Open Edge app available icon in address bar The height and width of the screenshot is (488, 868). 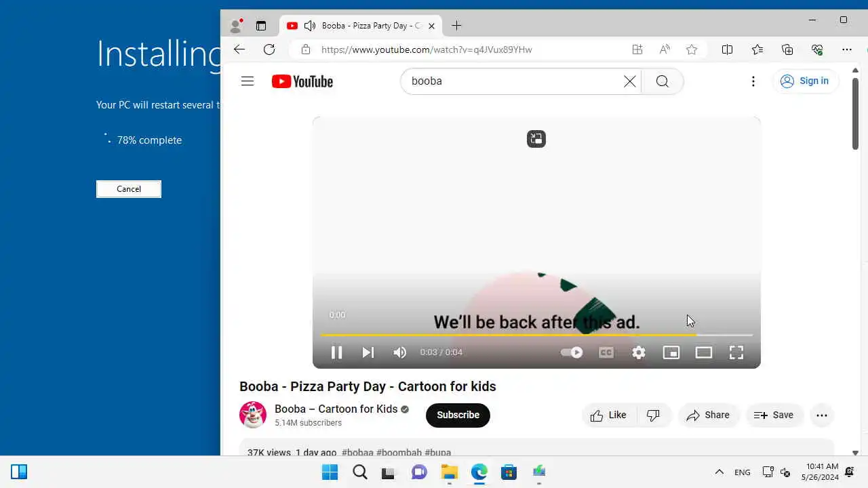pos(637,49)
